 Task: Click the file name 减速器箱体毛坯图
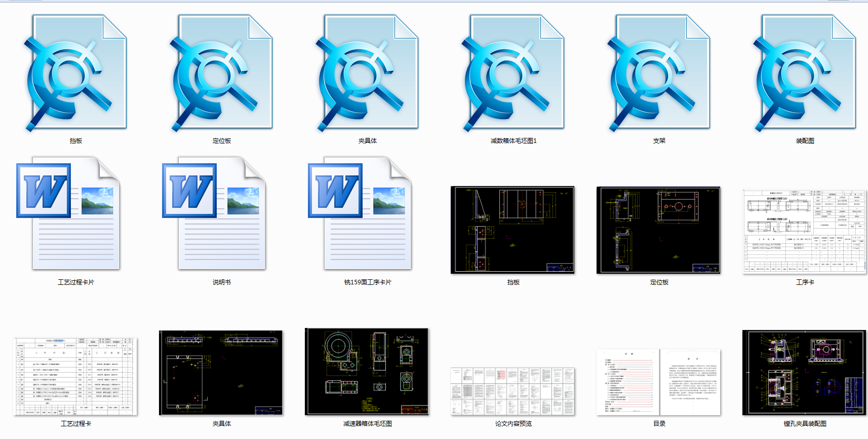pos(368,424)
